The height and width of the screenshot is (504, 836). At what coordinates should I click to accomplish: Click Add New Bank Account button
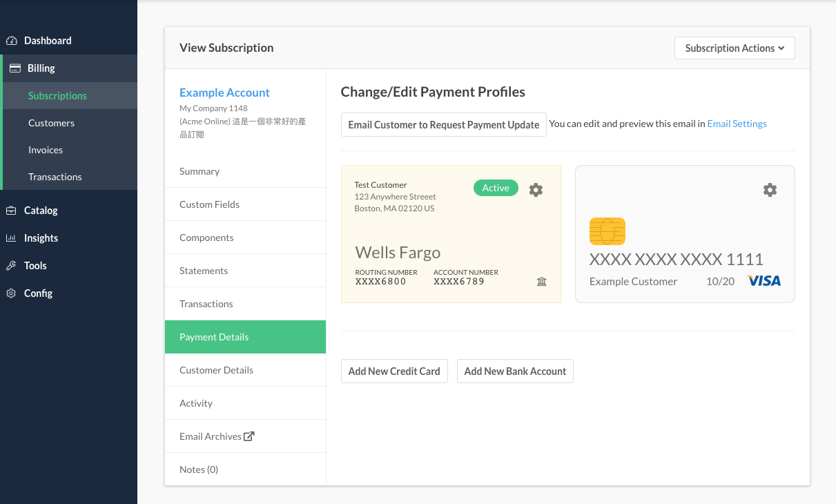tap(515, 371)
